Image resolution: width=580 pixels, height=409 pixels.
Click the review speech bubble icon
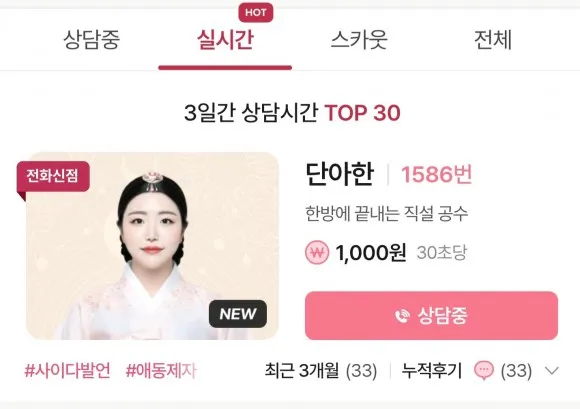click(x=484, y=371)
